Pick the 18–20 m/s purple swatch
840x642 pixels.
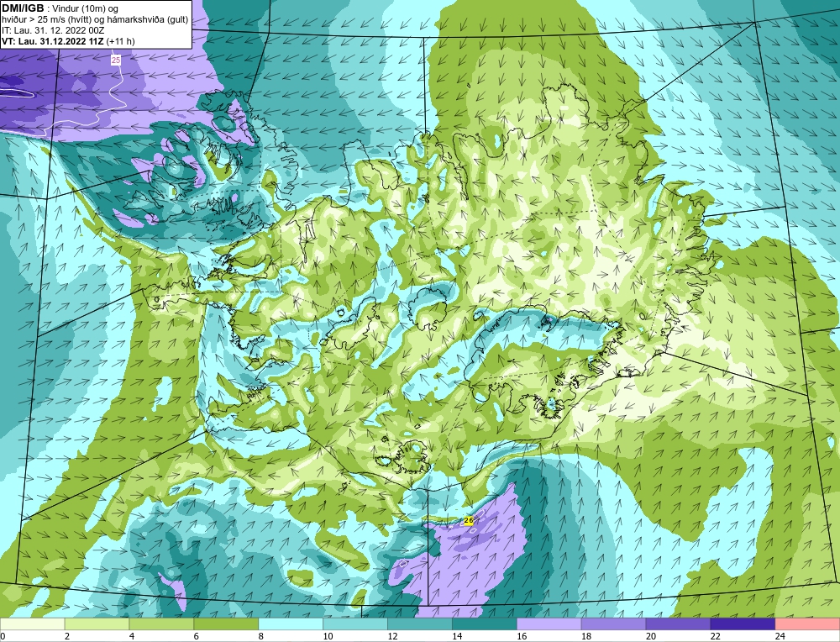coord(613,624)
